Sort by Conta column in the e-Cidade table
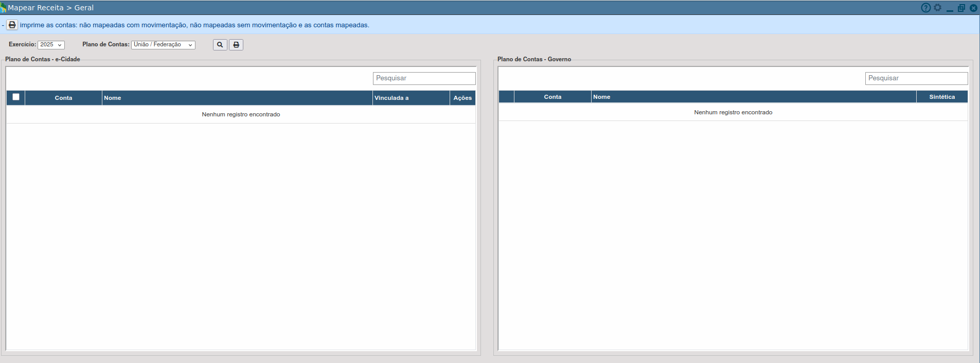Viewport: 980px width, 363px height. (x=63, y=98)
